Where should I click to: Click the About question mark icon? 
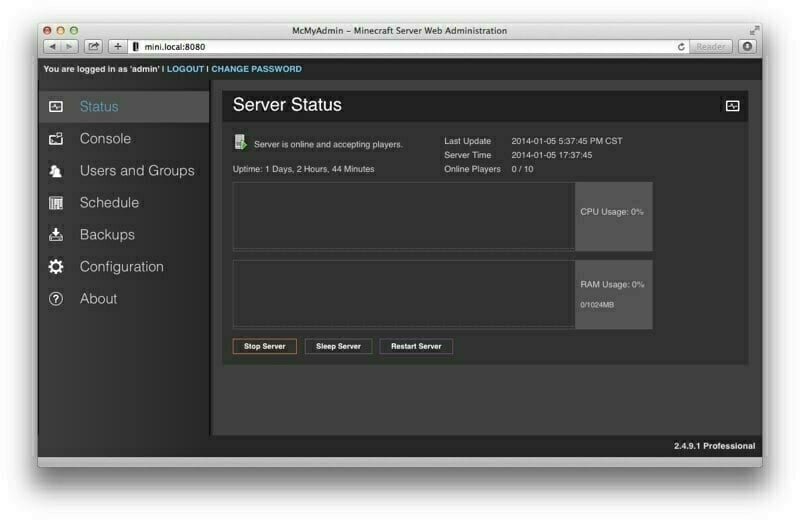point(56,299)
